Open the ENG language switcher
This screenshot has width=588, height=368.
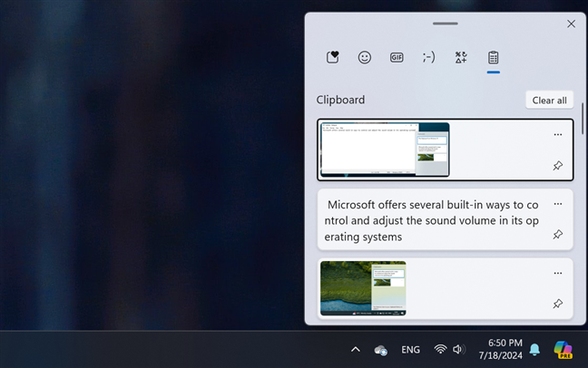pos(410,350)
